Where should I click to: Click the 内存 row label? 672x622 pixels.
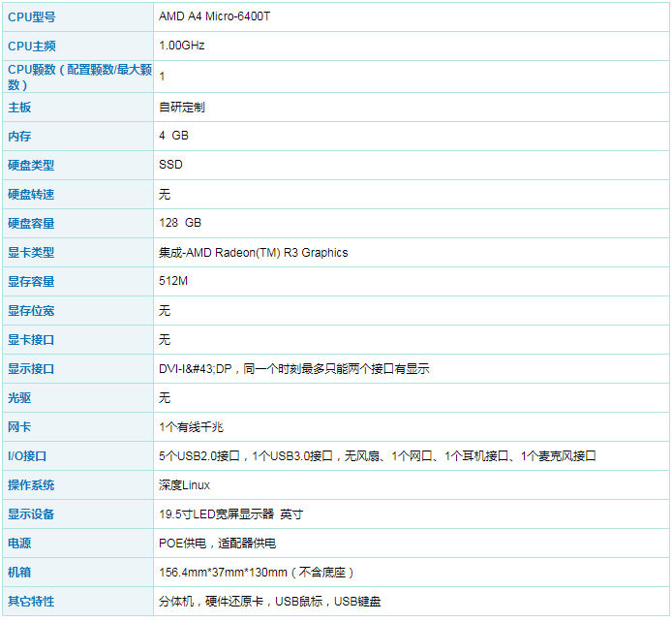[19, 137]
